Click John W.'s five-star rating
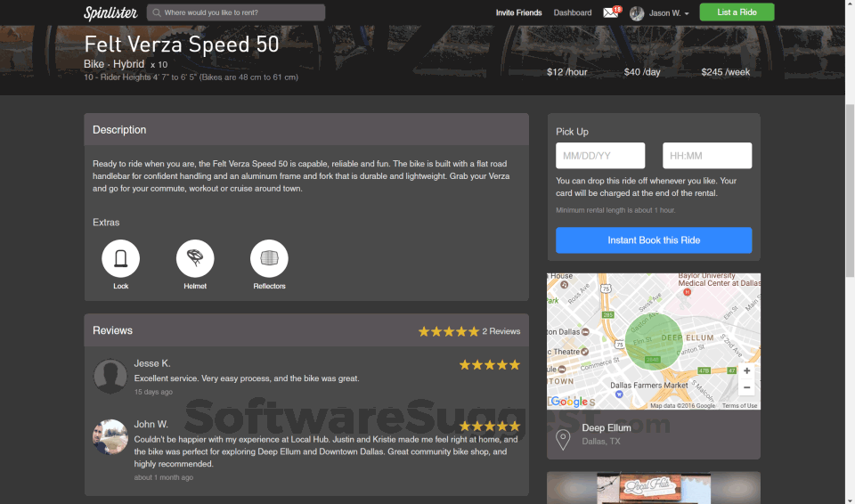 (x=490, y=426)
